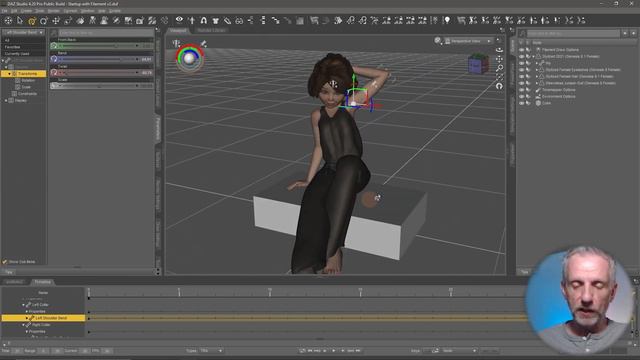Open the Edit menu
The width and height of the screenshot is (640, 360).
coord(14,11)
